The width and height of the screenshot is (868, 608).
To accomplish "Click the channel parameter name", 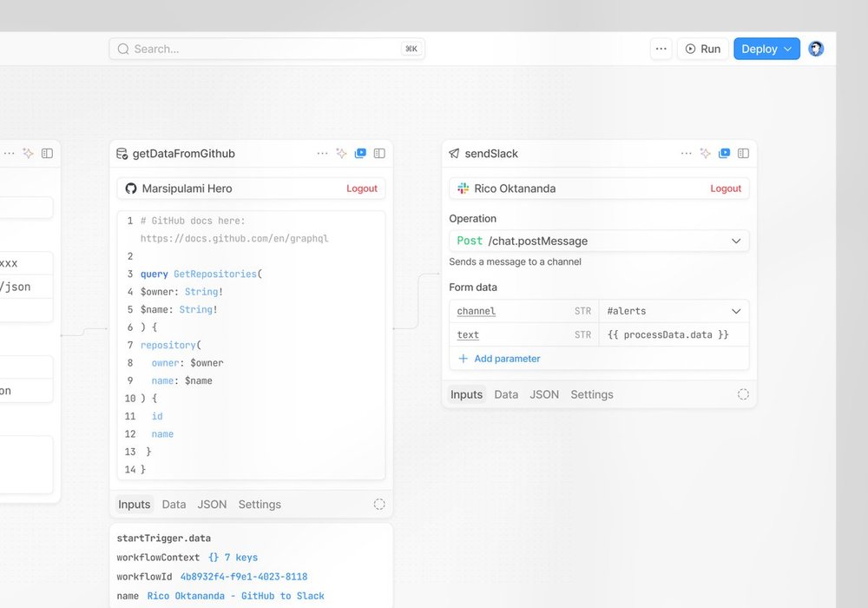I will tap(476, 311).
